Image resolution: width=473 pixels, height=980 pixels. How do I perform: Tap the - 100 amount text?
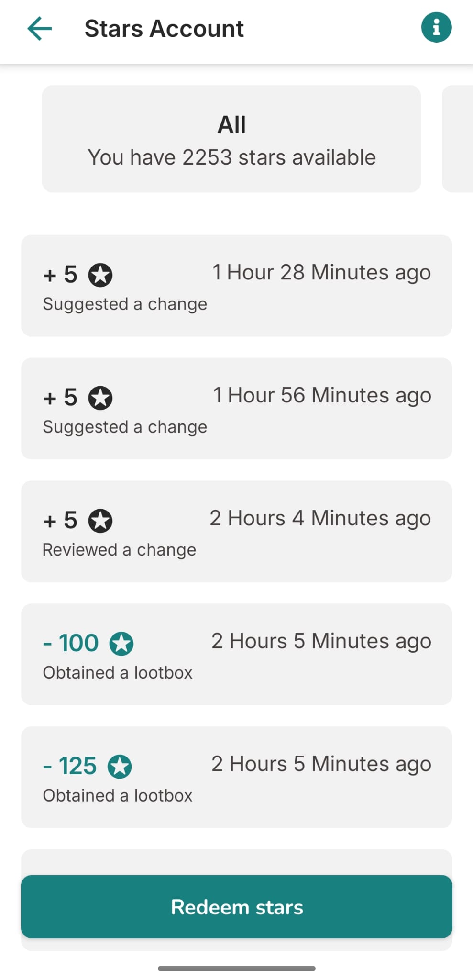click(71, 643)
